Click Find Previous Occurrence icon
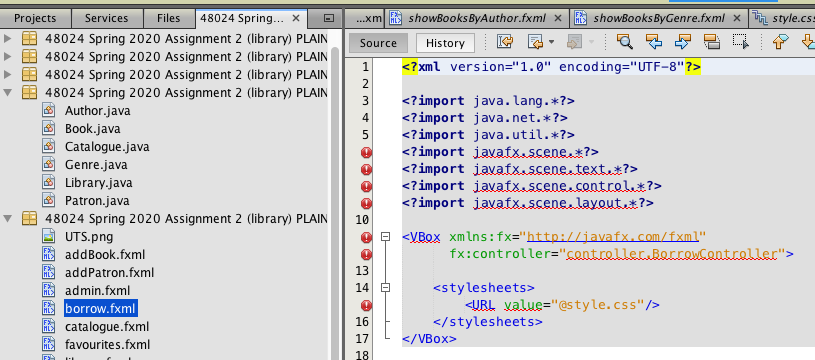Image resolution: width=815 pixels, height=360 pixels. tap(653, 42)
